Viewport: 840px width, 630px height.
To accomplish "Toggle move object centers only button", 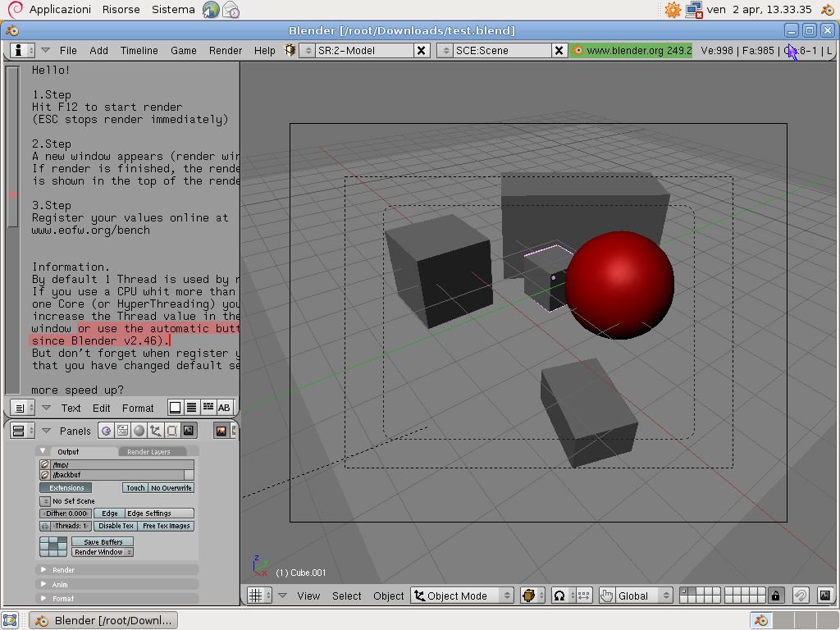I will click(x=583, y=596).
